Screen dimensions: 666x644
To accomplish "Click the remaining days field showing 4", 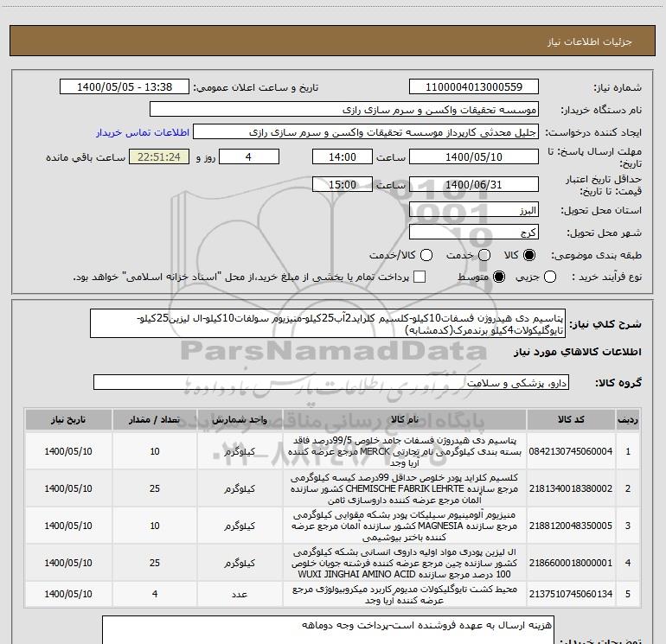I will click(249, 156).
